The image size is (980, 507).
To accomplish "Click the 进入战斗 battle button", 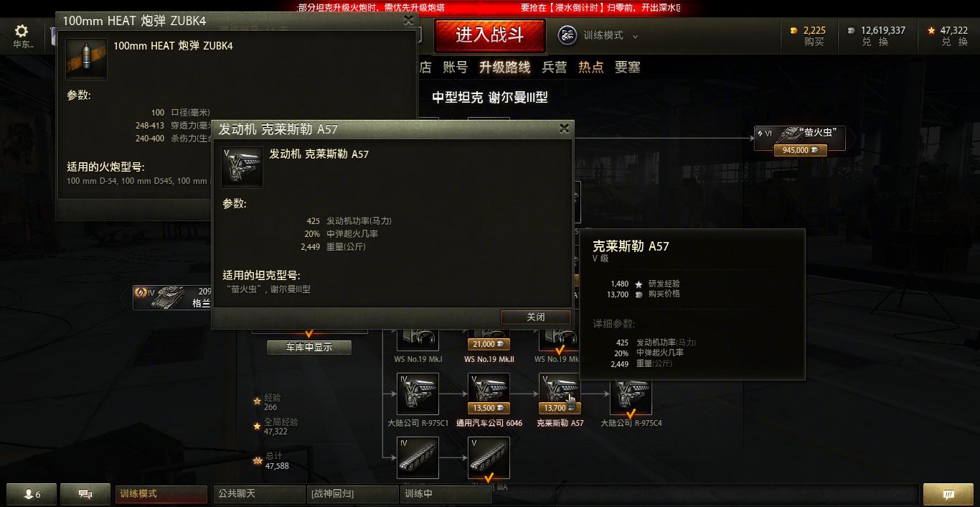I will point(490,34).
